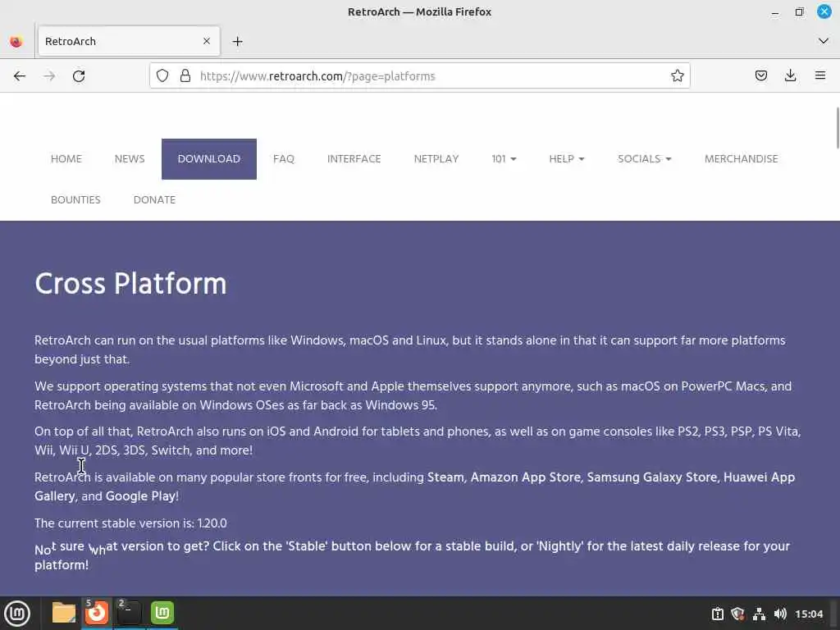Follow the Google Play link
The height and width of the screenshot is (630, 840).
(x=140, y=496)
